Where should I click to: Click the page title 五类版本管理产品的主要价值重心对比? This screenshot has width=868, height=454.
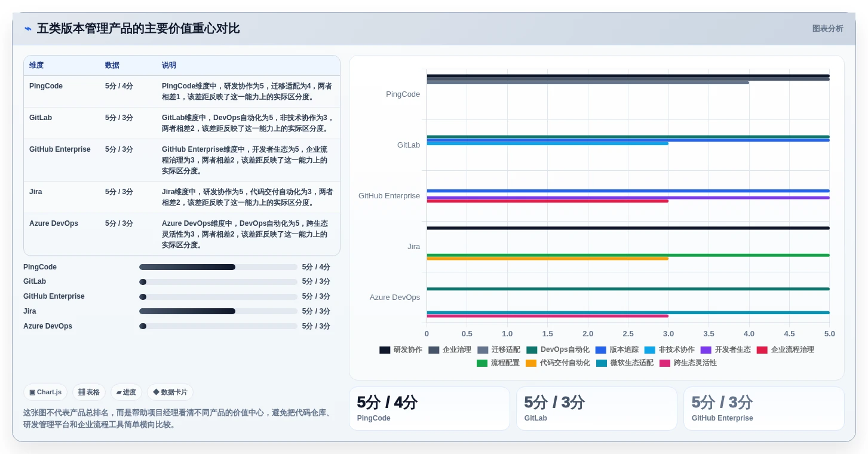[138, 29]
